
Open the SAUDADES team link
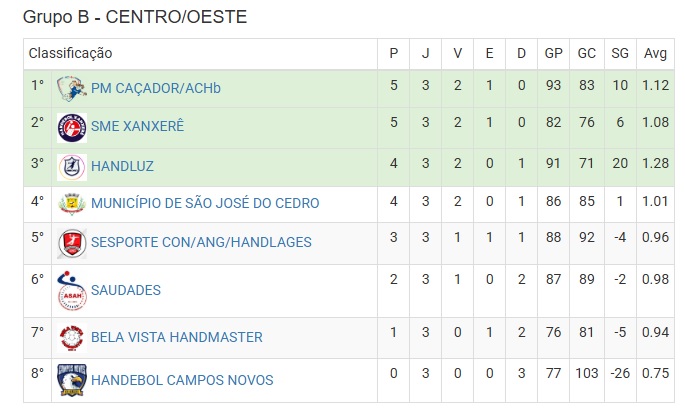[x=125, y=290]
